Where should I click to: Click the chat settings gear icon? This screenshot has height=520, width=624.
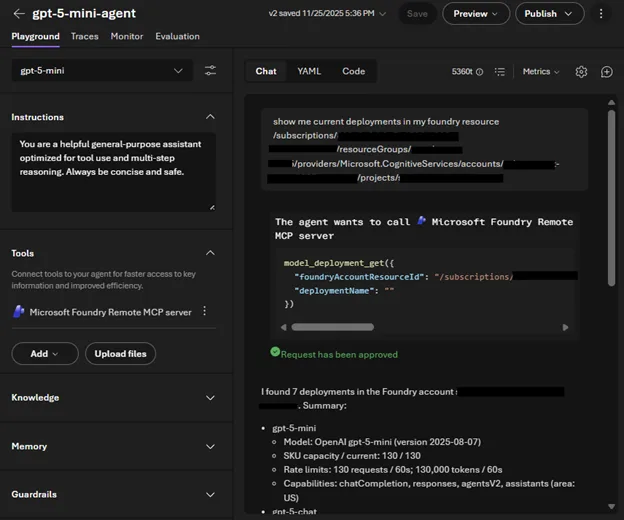coord(582,72)
